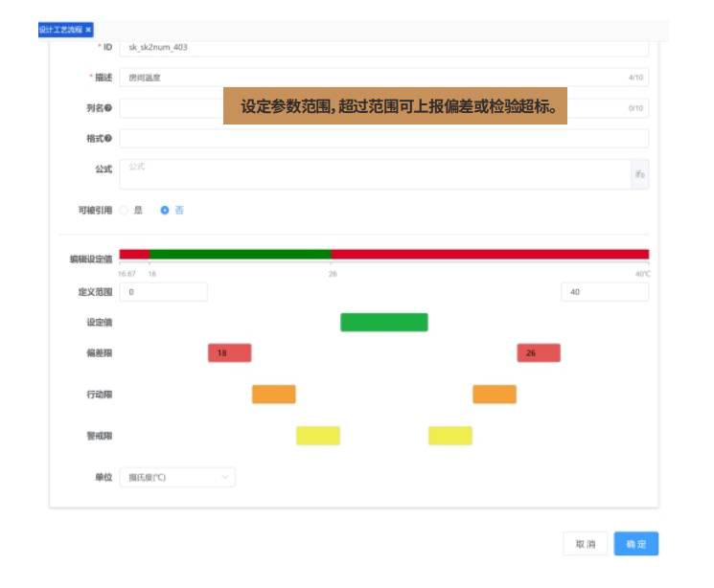Close the 设计工艺流程 tab

pos(88,30)
